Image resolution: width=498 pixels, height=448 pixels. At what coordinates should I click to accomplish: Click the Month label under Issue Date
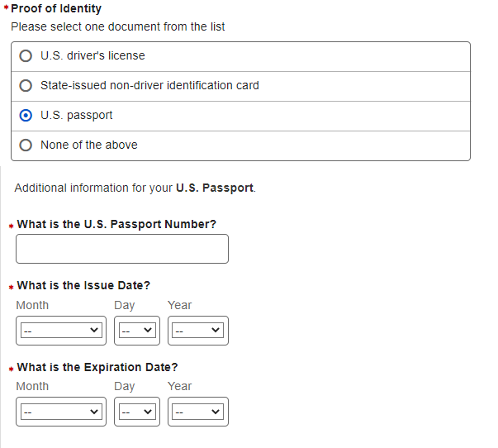click(32, 305)
